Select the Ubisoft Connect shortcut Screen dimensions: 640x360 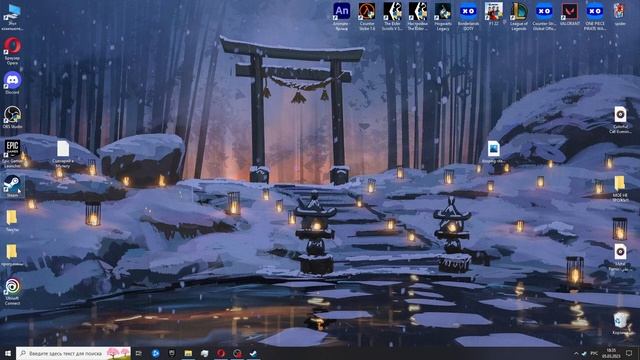tap(12, 291)
